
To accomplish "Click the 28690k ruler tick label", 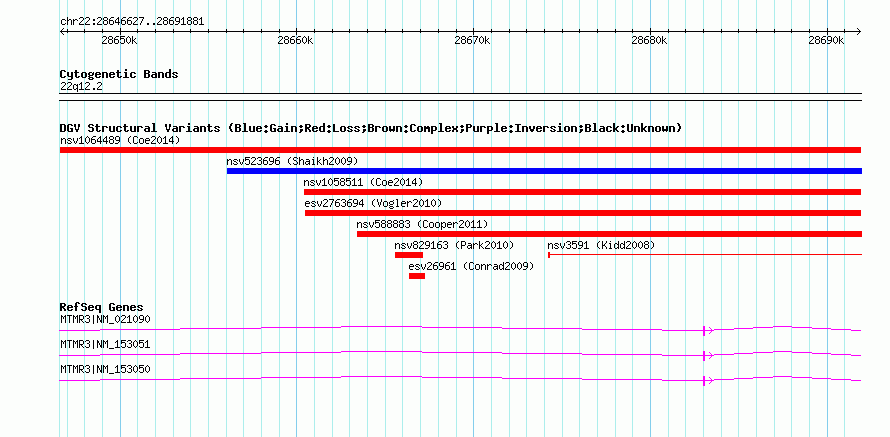I will click(826, 41).
